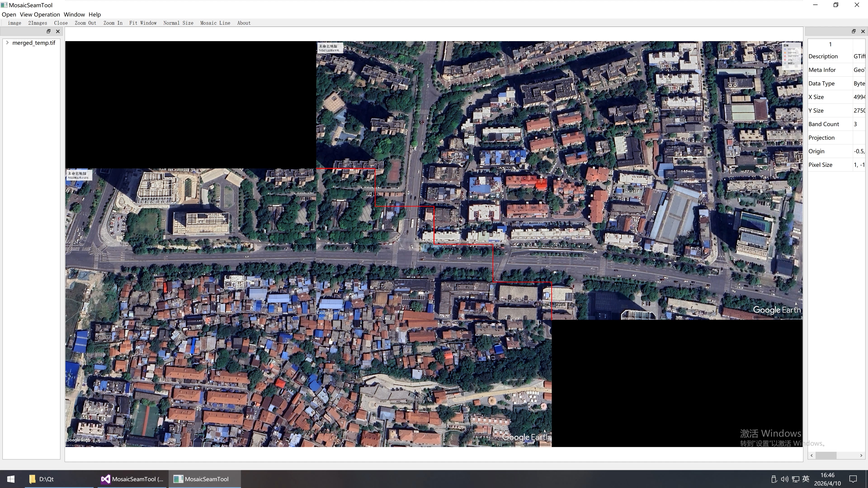Click the Mosaic Line toolbar button

[x=215, y=23]
